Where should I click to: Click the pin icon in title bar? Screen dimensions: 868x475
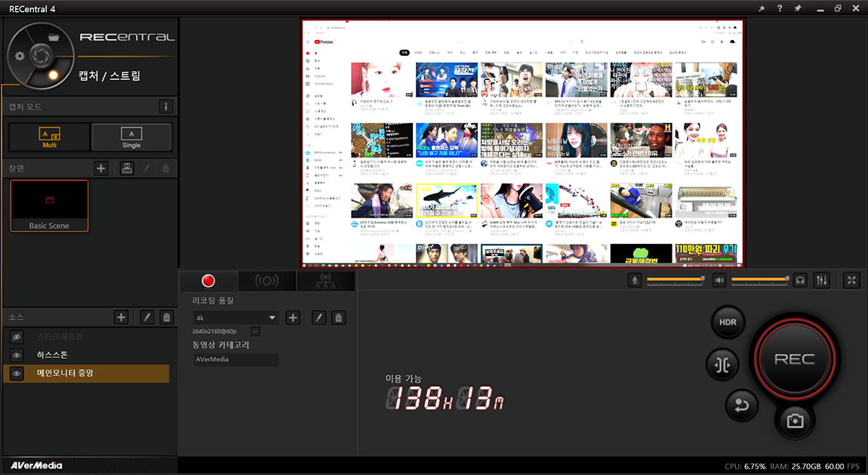(798, 9)
